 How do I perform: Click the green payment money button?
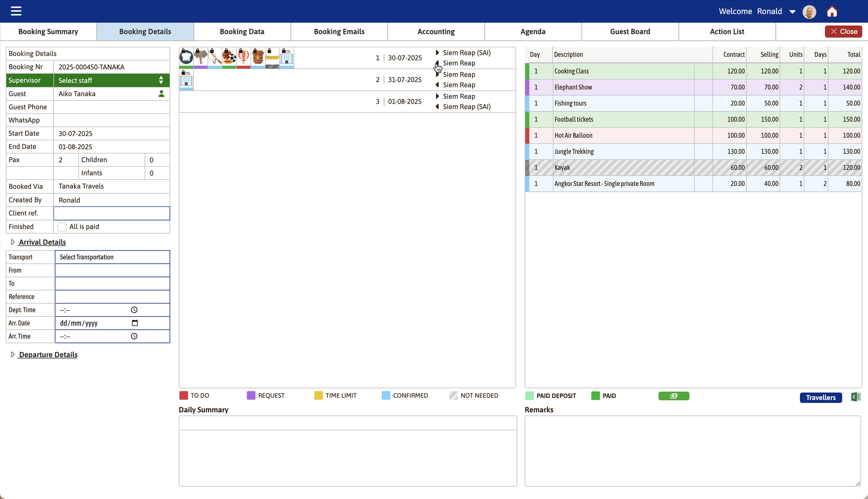674,396
